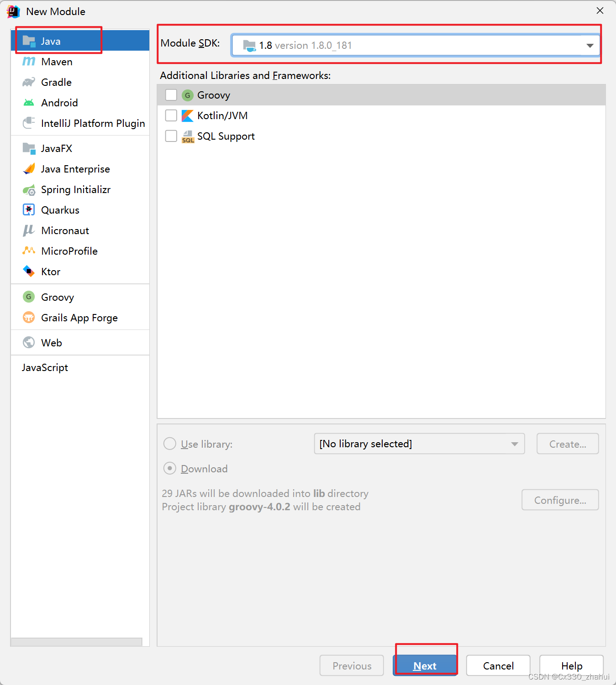Select the Java folder icon in sidebar
The height and width of the screenshot is (685, 616).
tap(29, 41)
